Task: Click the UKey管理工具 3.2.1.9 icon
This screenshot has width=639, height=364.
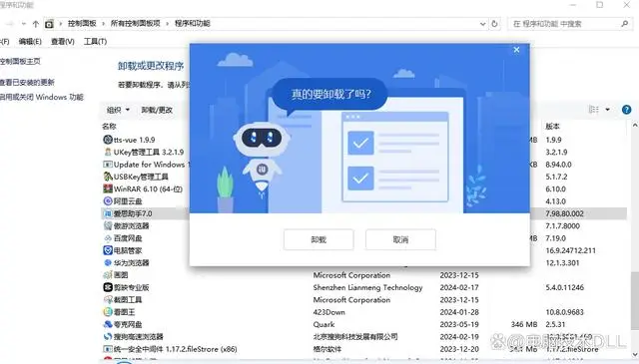Action: coord(108,152)
